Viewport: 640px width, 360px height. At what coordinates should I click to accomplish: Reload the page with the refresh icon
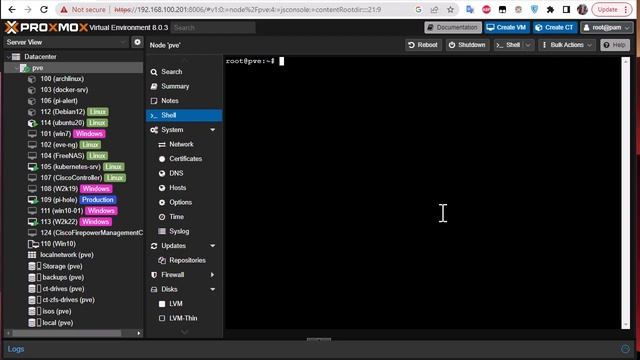pyautogui.click(x=44, y=9)
